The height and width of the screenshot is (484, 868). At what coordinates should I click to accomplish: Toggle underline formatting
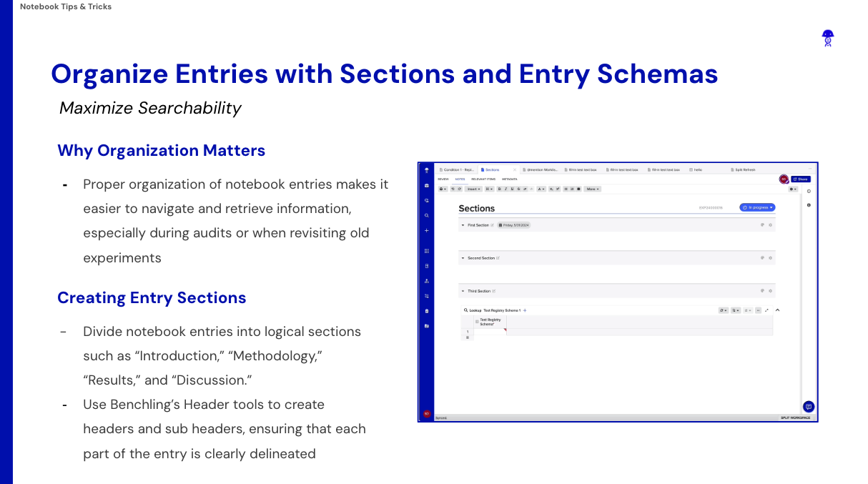[511, 189]
